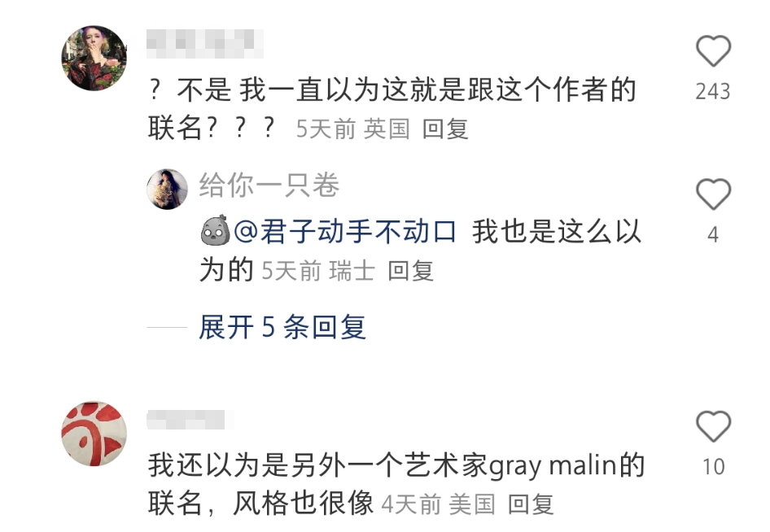
Task: Click the like count 10
Action: point(714,467)
